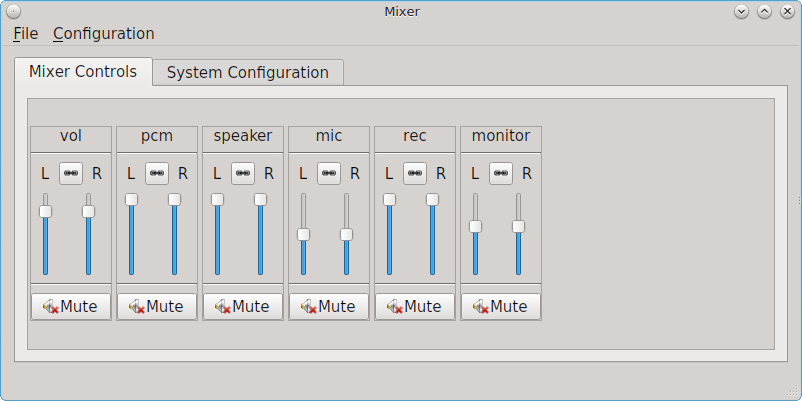Click the mic right channel slider handle

tap(346, 234)
